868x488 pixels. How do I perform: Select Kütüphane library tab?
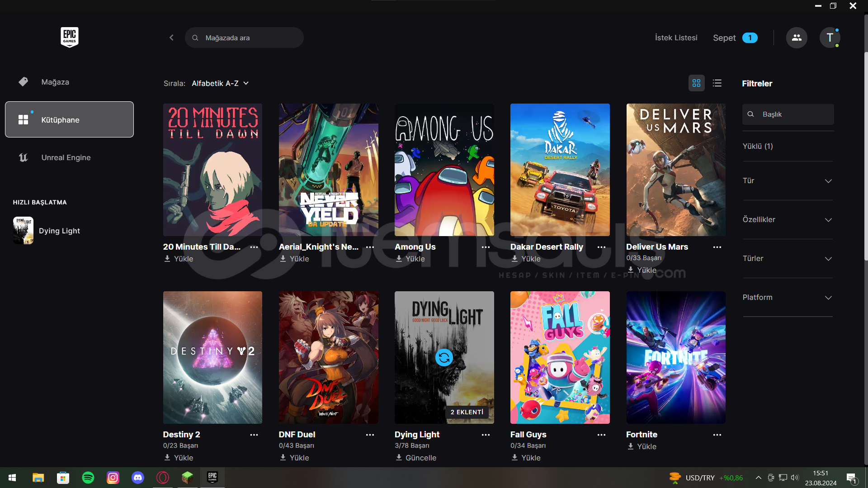coord(69,119)
